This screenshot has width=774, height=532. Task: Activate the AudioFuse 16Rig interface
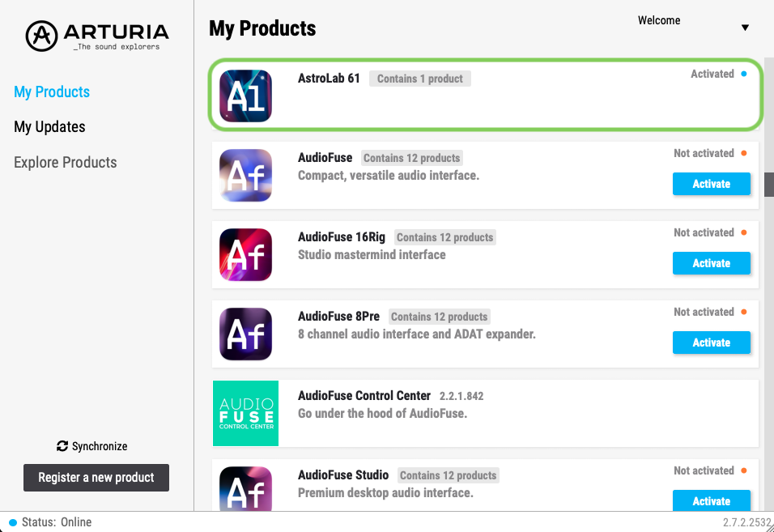point(712,263)
